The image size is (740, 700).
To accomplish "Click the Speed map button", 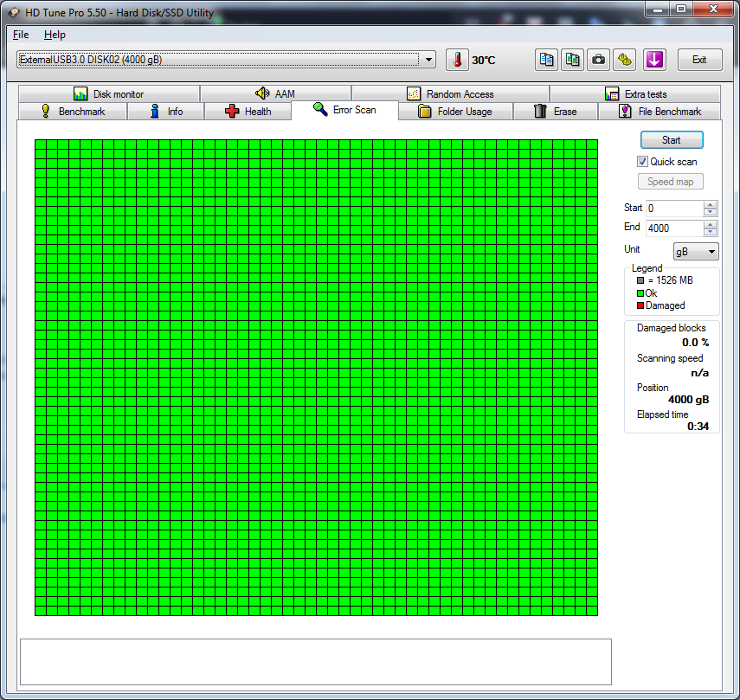I will 671,182.
